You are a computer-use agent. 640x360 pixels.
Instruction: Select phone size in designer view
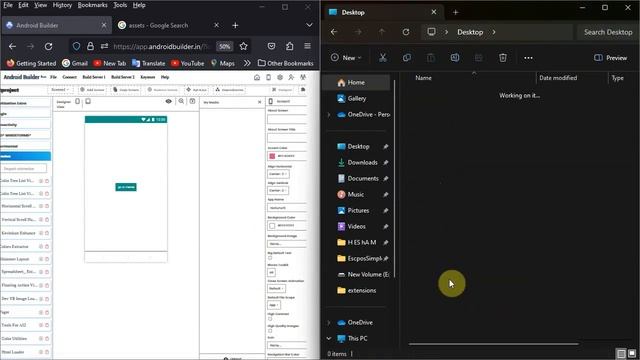(78, 101)
